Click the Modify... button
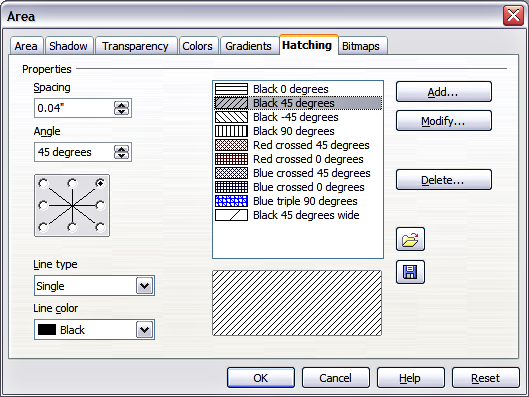The width and height of the screenshot is (529, 397). pos(444,120)
